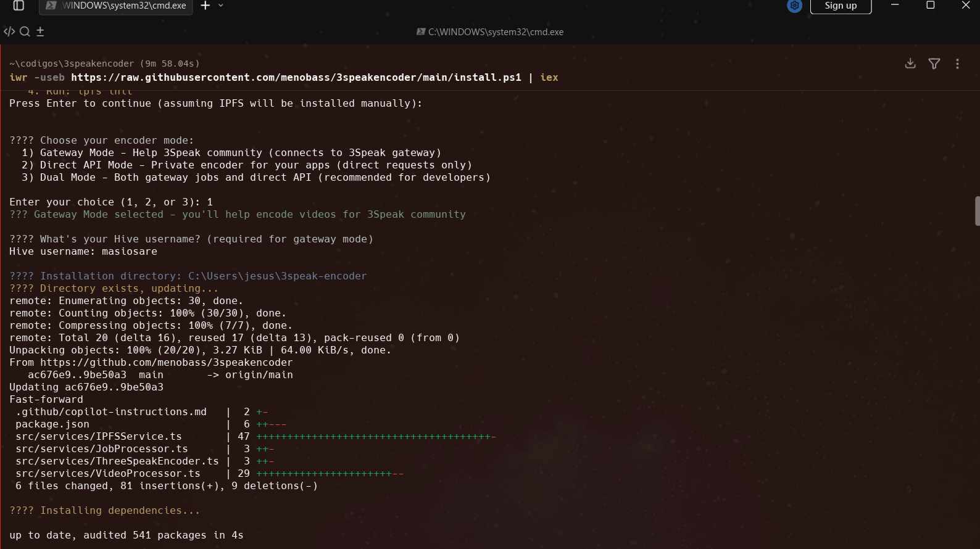Click the plus-minus diff icon
Viewport: 980px width, 549px height.
pos(40,31)
